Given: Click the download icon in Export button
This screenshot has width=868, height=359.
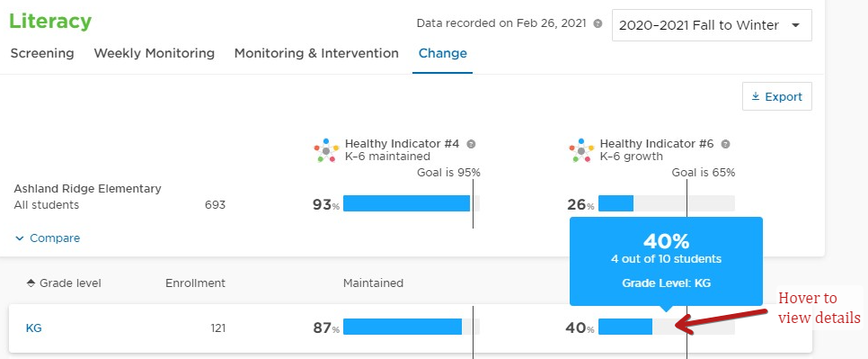Looking at the screenshot, I should pyautogui.click(x=756, y=96).
